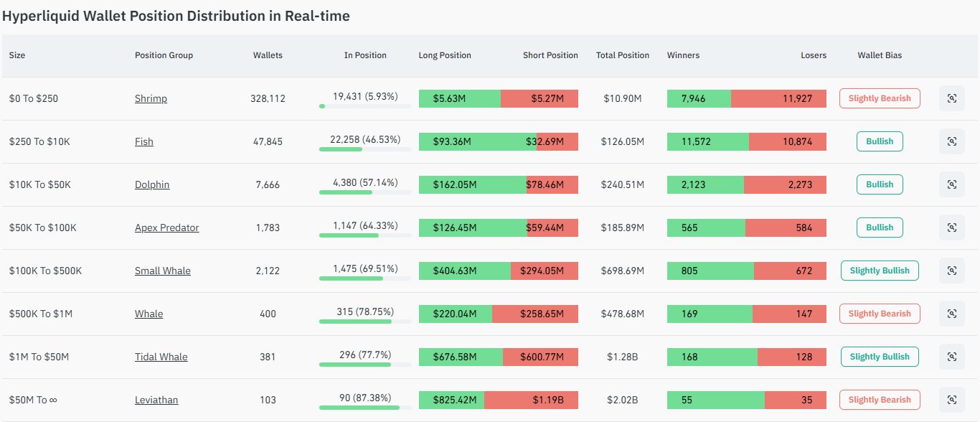Click the Total Position column header

point(622,55)
